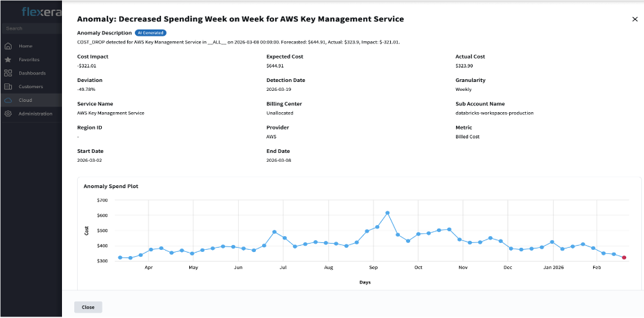Click databricks-workspaces-production sub account name
644x318 pixels.
[495, 113]
